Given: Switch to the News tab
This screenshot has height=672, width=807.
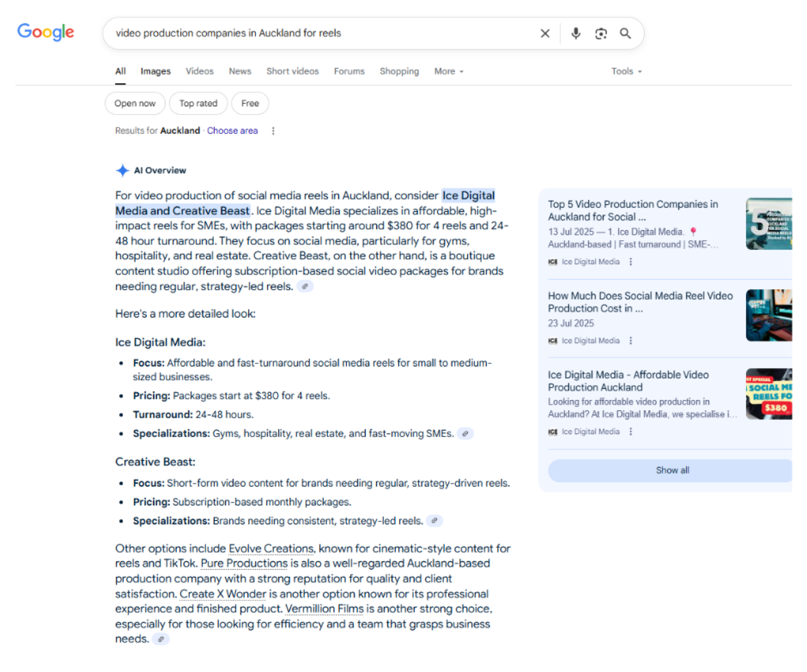Looking at the screenshot, I should (x=240, y=71).
